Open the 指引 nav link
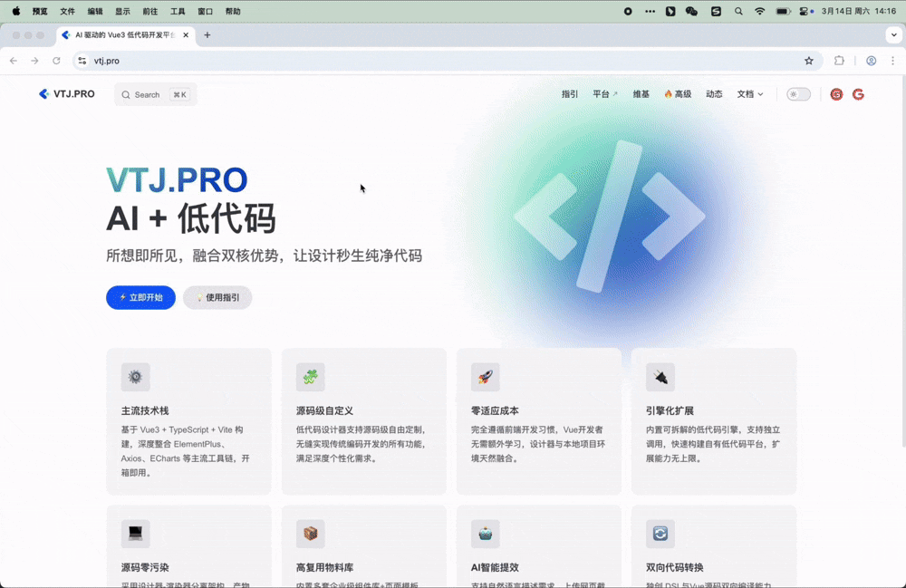 pyautogui.click(x=570, y=94)
